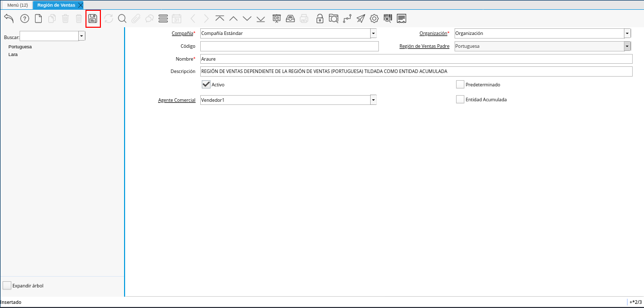Uncheck the Activo checkbox
The height and width of the screenshot is (308, 644).
[x=206, y=84]
